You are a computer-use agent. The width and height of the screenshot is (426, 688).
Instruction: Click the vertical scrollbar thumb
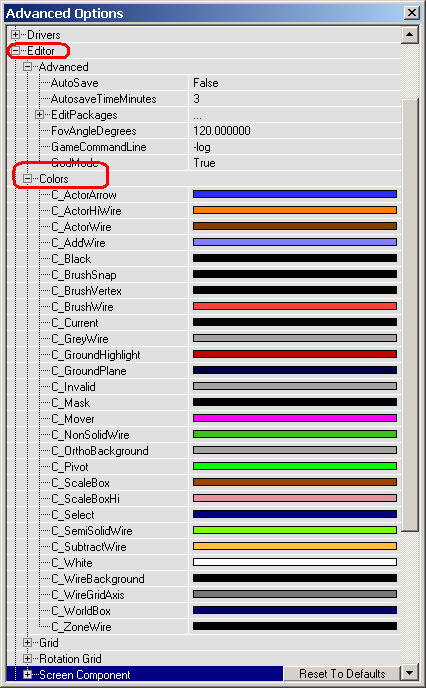(x=409, y=315)
